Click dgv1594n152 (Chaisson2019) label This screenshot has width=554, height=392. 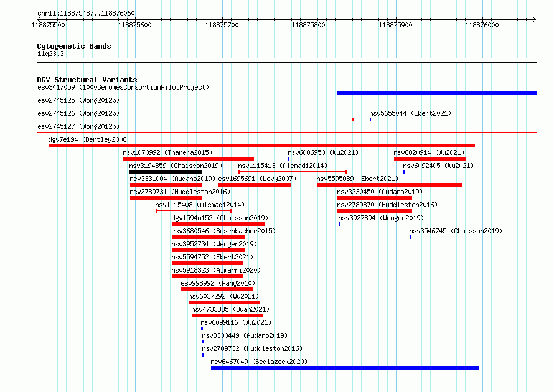[x=220, y=218]
